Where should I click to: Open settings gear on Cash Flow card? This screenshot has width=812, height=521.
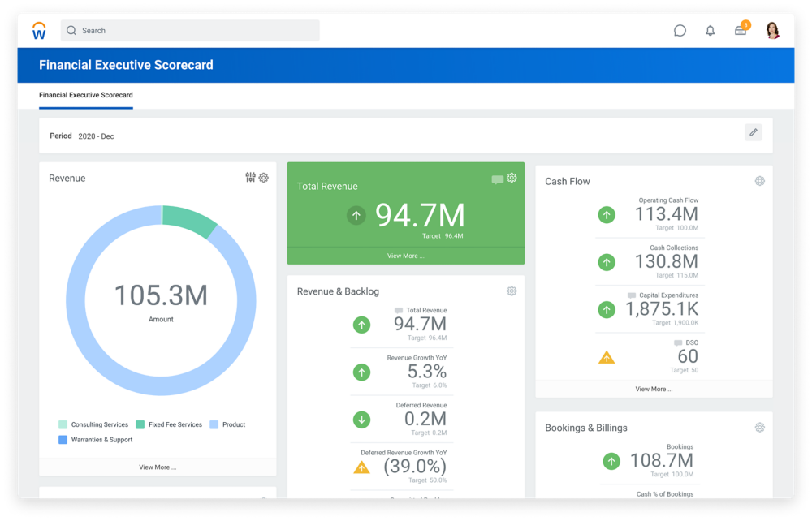759,181
